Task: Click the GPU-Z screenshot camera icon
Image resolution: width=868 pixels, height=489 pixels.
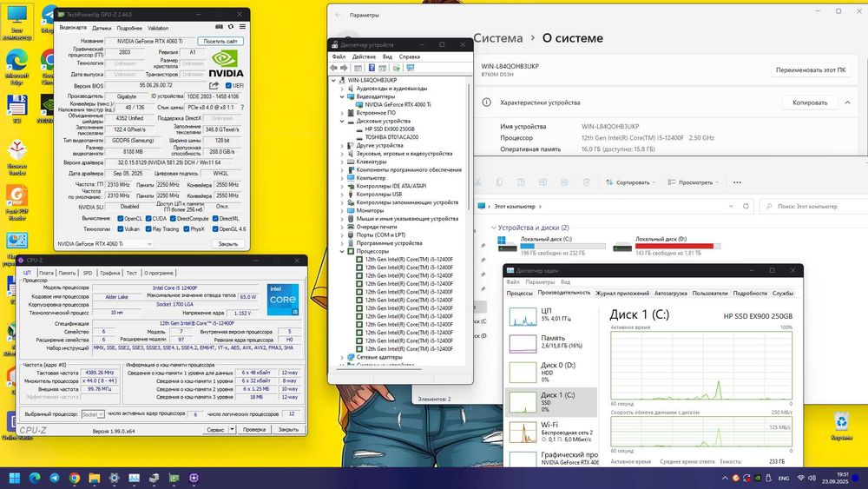Action: pos(220,27)
